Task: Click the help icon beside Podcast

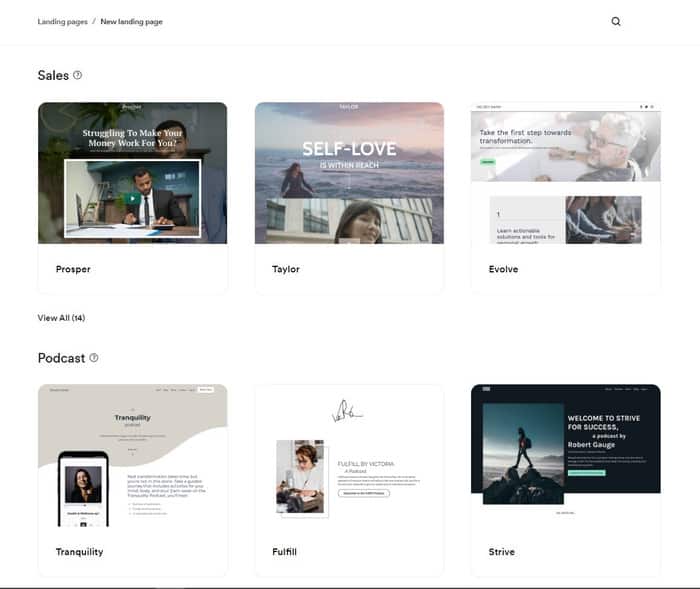Action: point(94,358)
